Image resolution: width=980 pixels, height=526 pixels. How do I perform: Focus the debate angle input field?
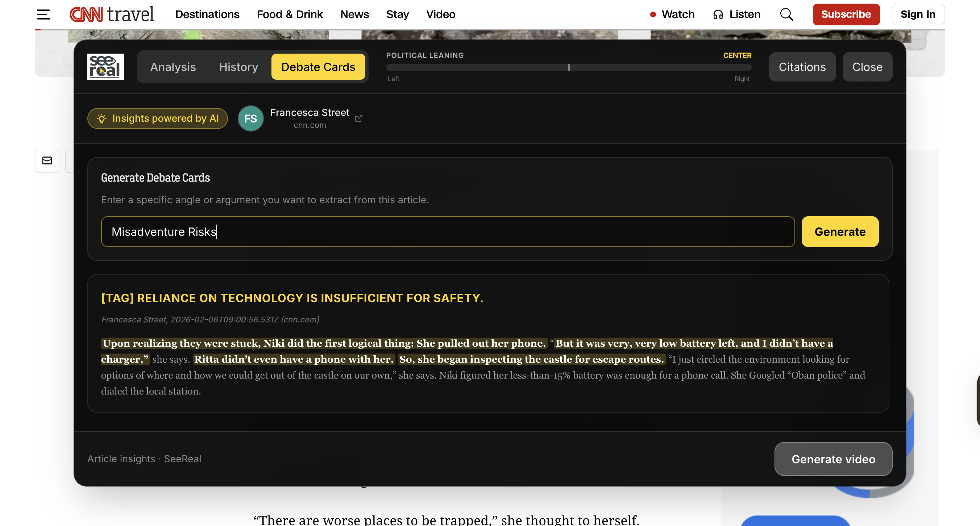(447, 231)
